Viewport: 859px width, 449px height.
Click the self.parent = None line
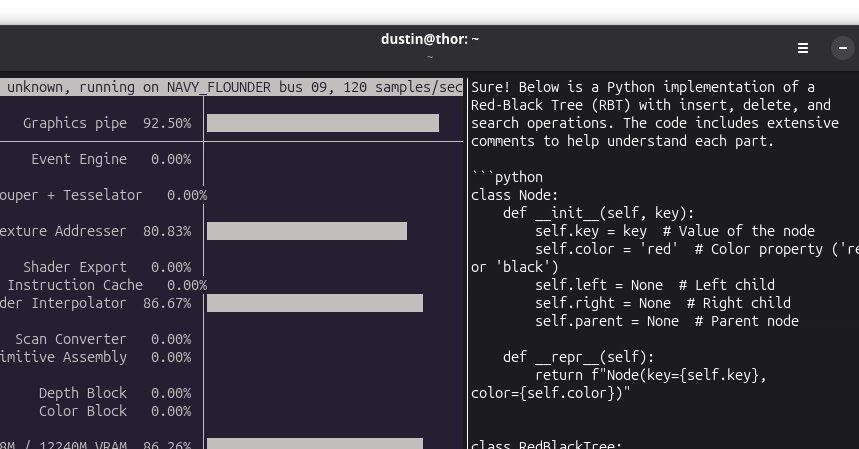(x=667, y=321)
